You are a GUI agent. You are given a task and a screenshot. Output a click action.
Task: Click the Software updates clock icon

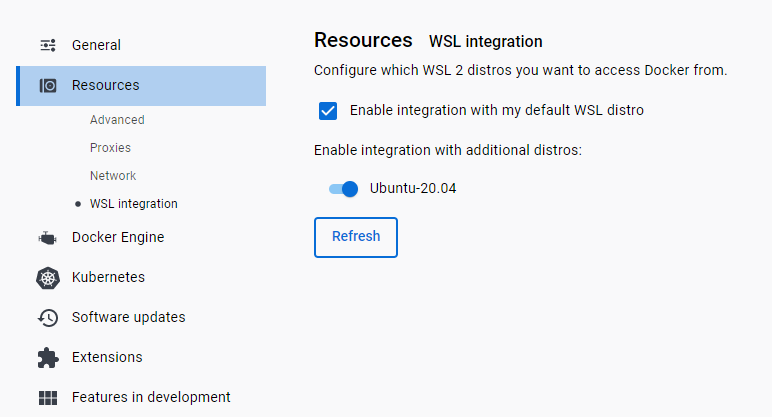click(48, 318)
